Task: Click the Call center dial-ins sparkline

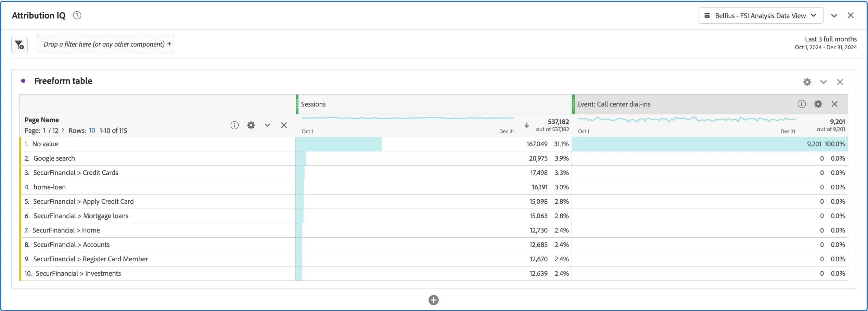Action: [686, 120]
